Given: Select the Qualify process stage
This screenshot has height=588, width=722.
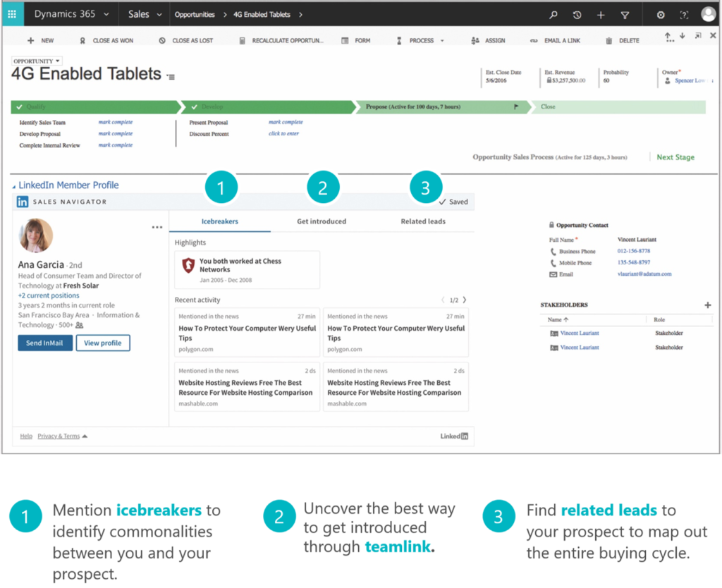Looking at the screenshot, I should pos(95,107).
